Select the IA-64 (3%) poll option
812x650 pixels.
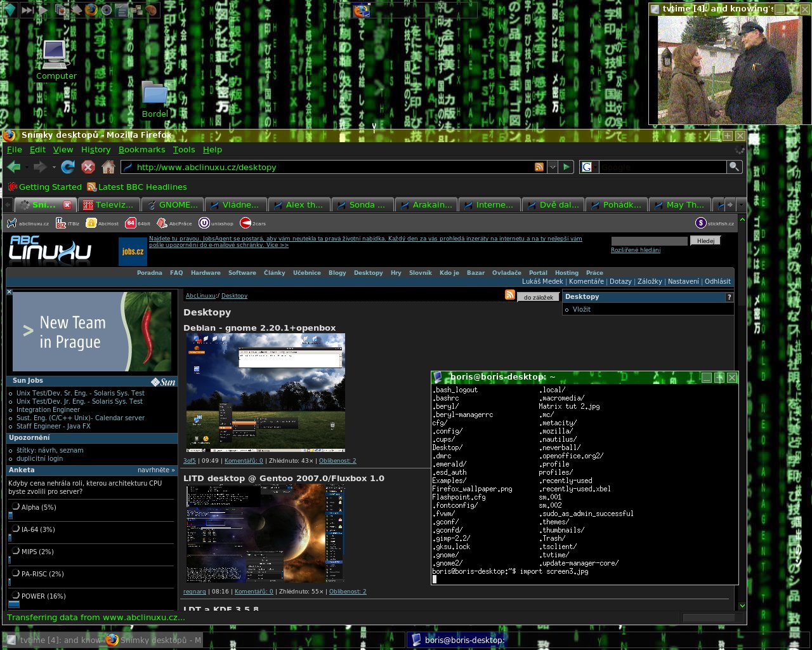(x=15, y=529)
